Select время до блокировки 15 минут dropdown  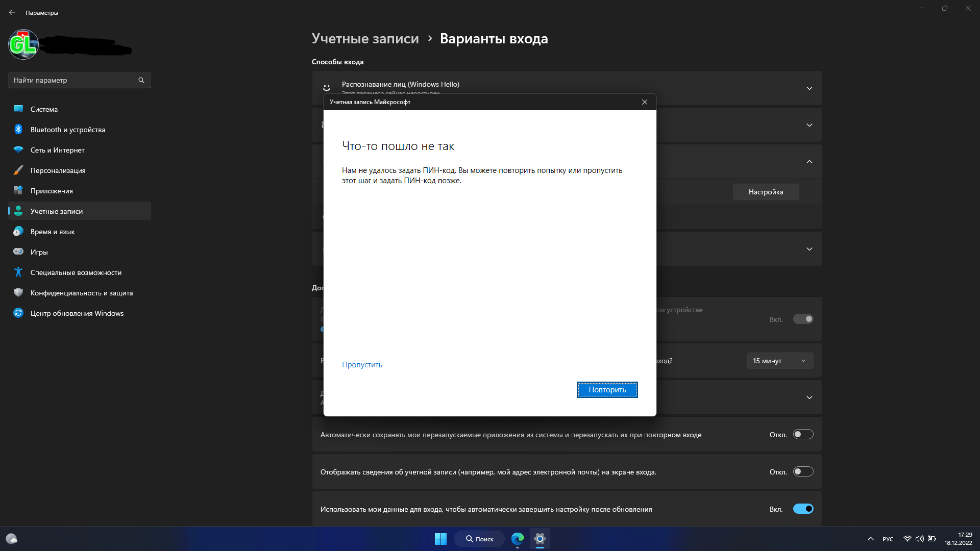coord(778,361)
